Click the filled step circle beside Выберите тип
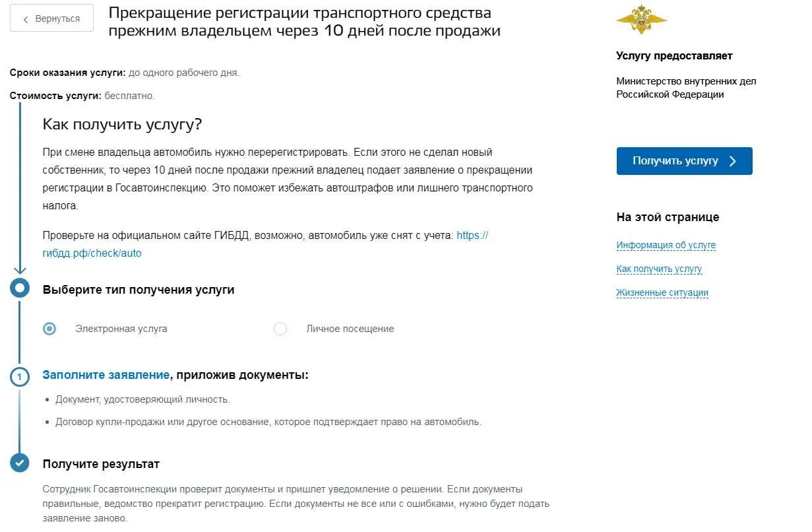 coord(20,288)
